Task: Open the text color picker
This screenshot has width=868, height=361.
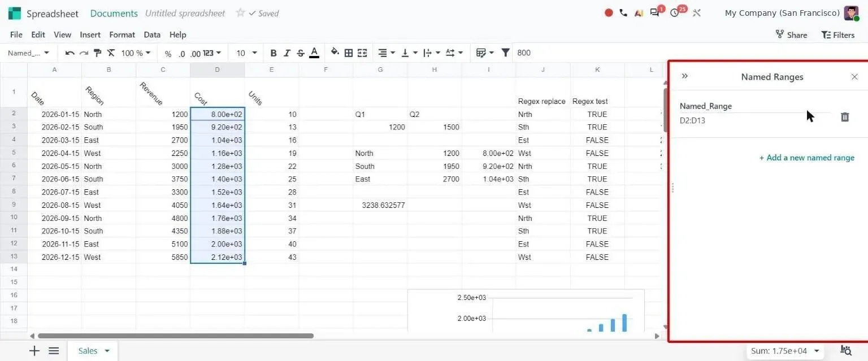Action: 314,53
